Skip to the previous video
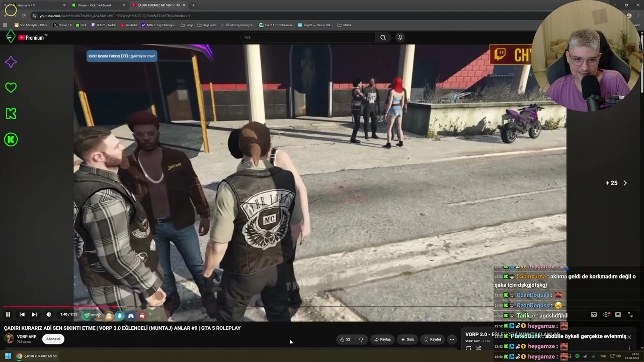This screenshot has width=644, height=362. (22, 315)
